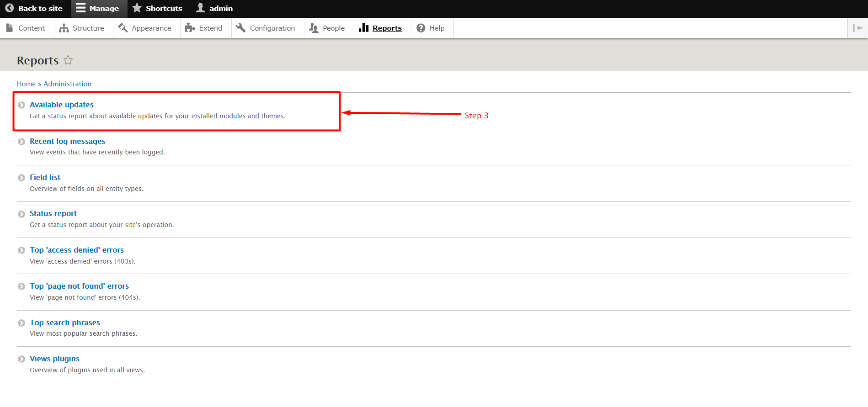Image resolution: width=868 pixels, height=407 pixels.
Task: Click the arrow bullet beside Views plugins
Action: pyautogui.click(x=21, y=359)
